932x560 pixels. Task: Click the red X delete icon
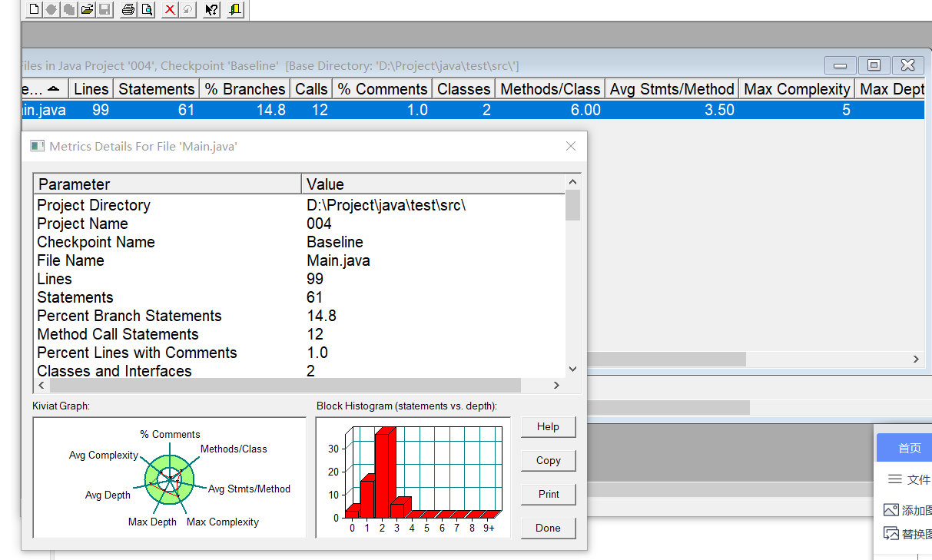[170, 9]
